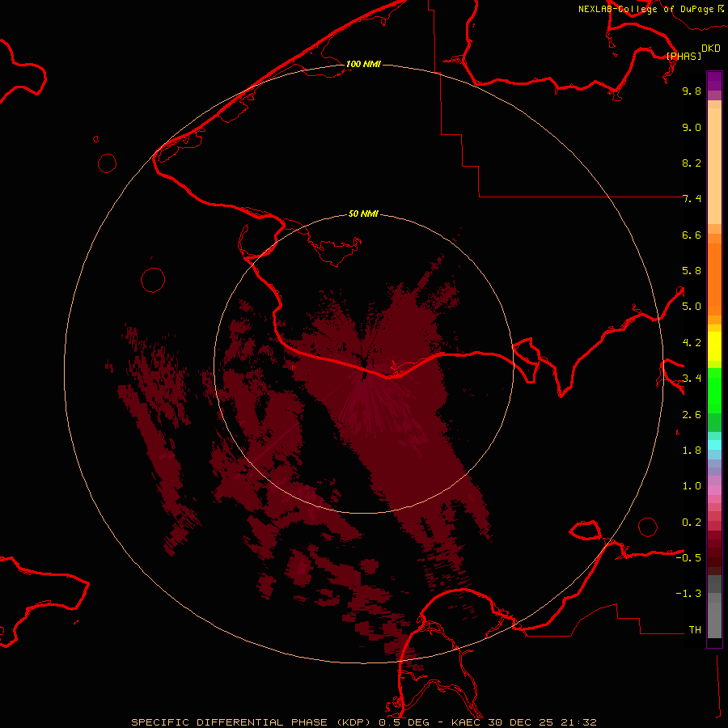Click the 2.6 colorbar value
Viewport: 728px width, 728px height.
(692, 415)
